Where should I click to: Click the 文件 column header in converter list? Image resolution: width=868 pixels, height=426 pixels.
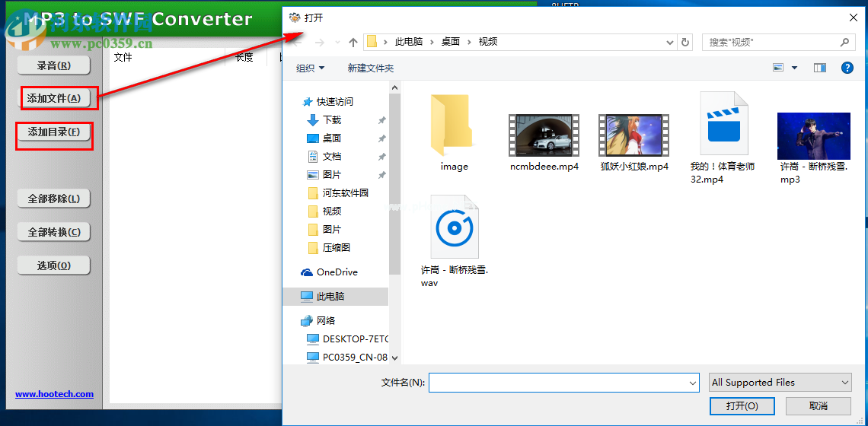[123, 56]
